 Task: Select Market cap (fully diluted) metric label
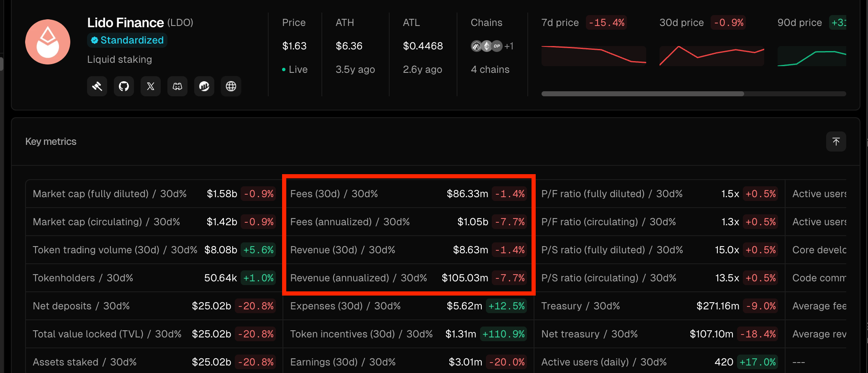pos(110,194)
